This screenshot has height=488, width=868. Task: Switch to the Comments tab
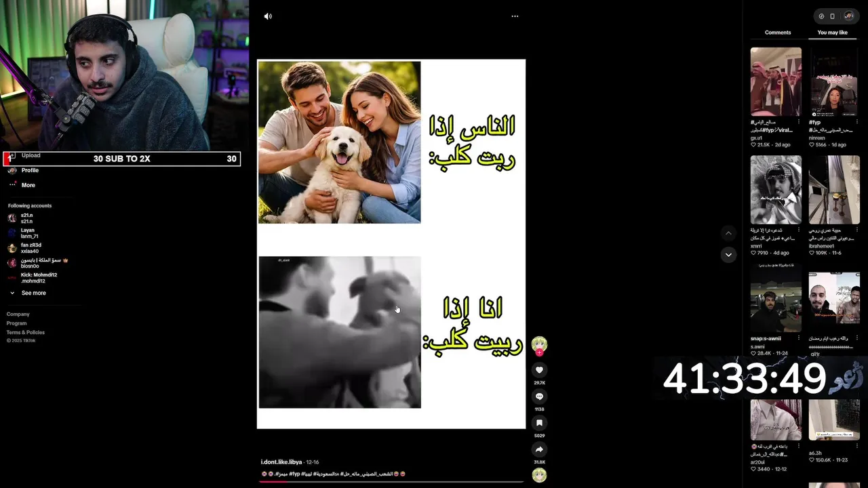[x=778, y=33]
